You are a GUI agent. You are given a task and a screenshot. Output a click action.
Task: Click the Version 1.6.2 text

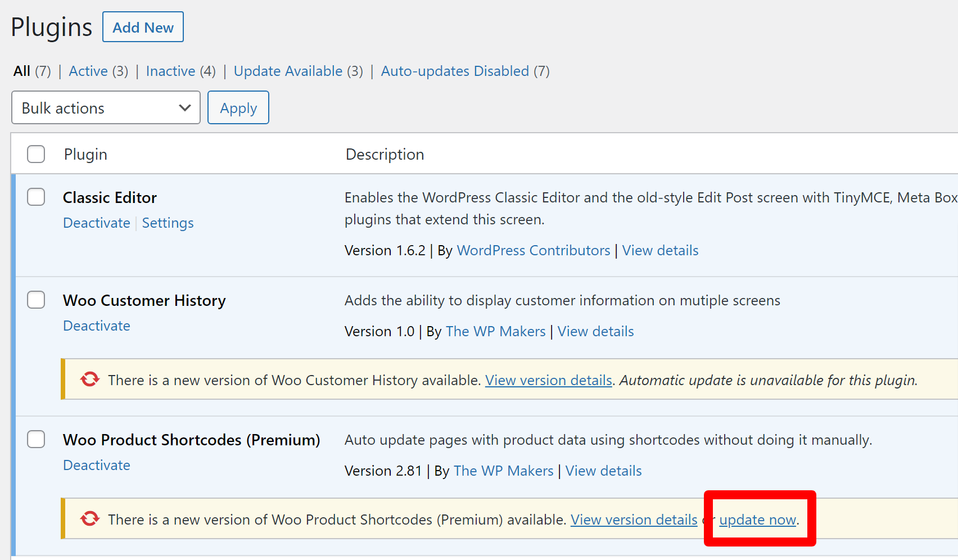tap(385, 250)
